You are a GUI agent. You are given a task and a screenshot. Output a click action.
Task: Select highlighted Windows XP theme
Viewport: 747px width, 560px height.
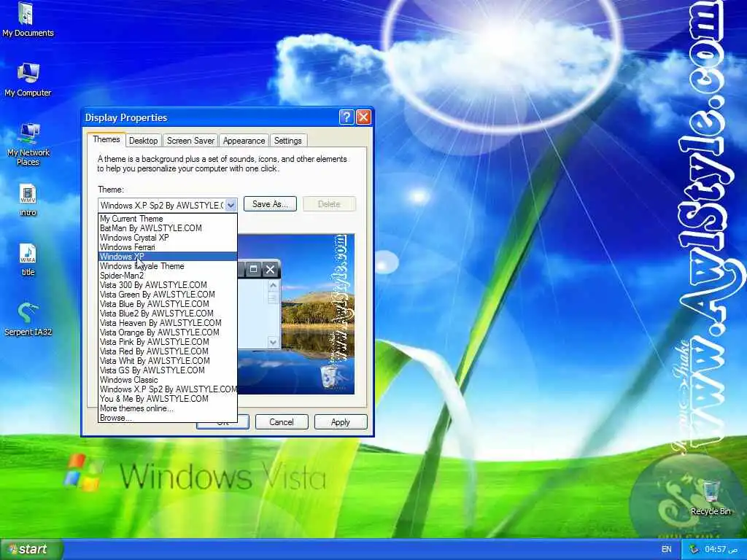tap(167, 257)
